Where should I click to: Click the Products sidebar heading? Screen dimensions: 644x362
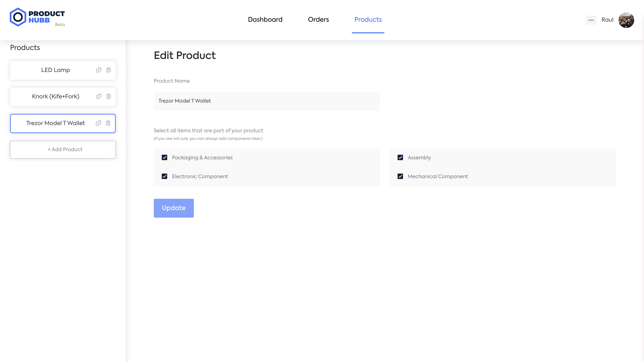[x=25, y=48]
